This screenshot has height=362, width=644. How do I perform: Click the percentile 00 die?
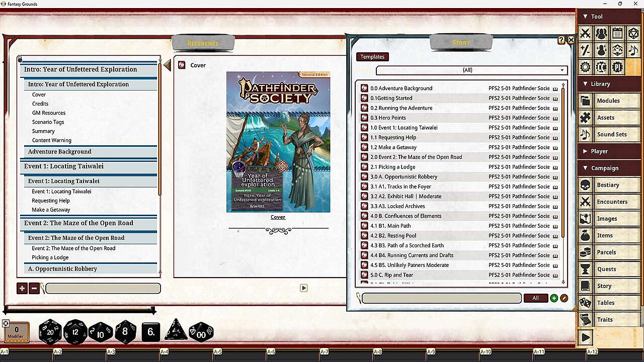[201, 332]
